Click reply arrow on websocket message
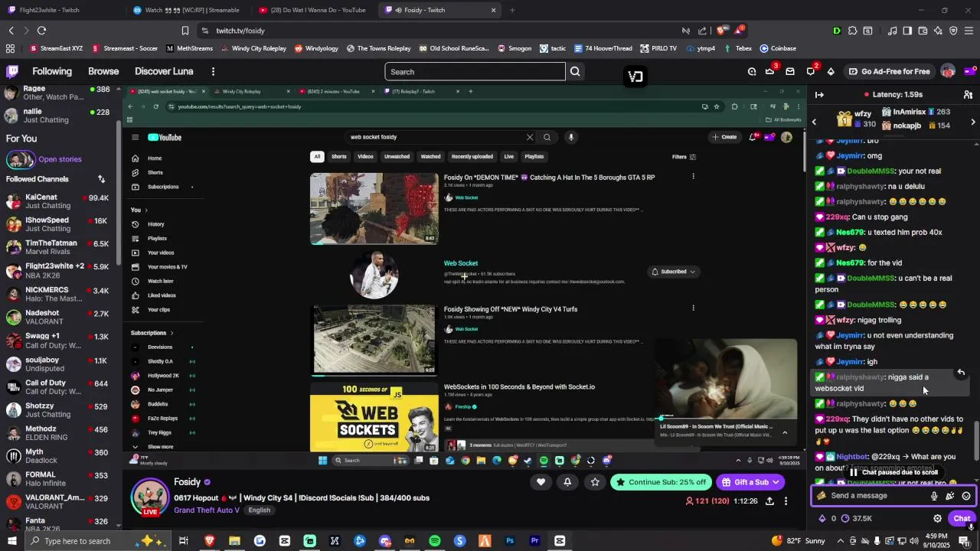Image resolution: width=980 pixels, height=551 pixels. coord(961,373)
